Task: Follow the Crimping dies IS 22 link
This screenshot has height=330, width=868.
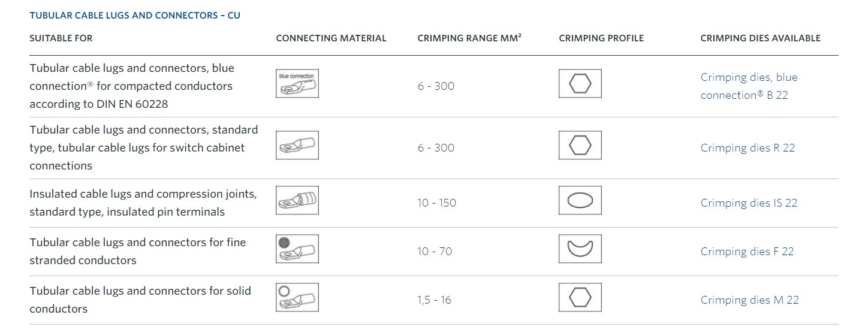Action: coord(749,203)
